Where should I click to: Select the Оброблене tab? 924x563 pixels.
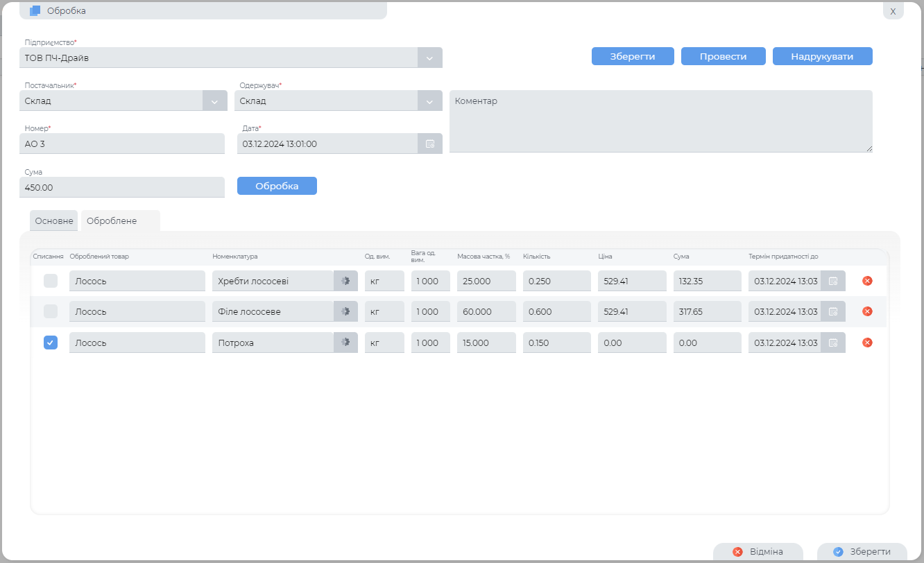coord(112,220)
